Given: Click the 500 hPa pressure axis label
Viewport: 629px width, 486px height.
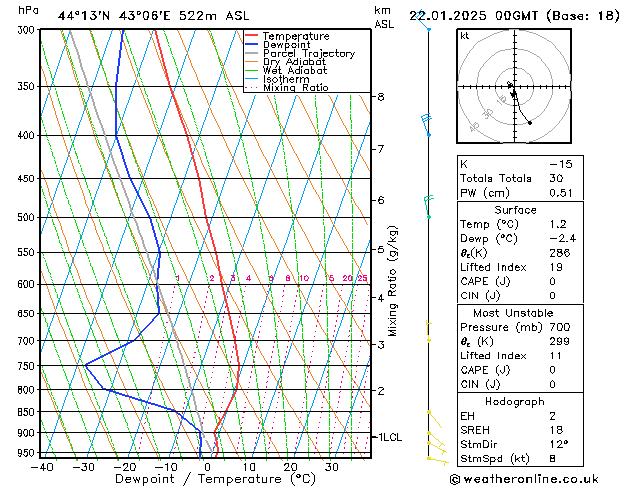Looking at the screenshot, I should (x=27, y=217).
